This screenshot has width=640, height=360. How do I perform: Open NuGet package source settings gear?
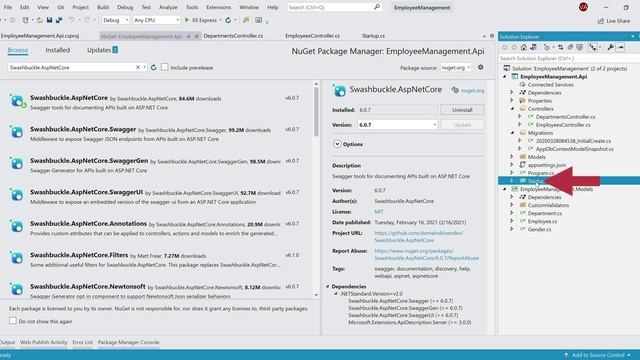481,67
